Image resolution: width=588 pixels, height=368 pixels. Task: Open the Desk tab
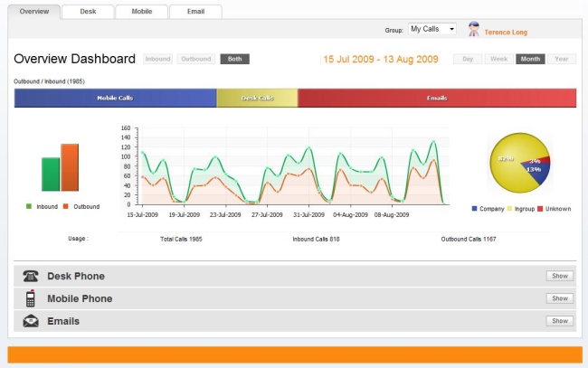(x=88, y=12)
